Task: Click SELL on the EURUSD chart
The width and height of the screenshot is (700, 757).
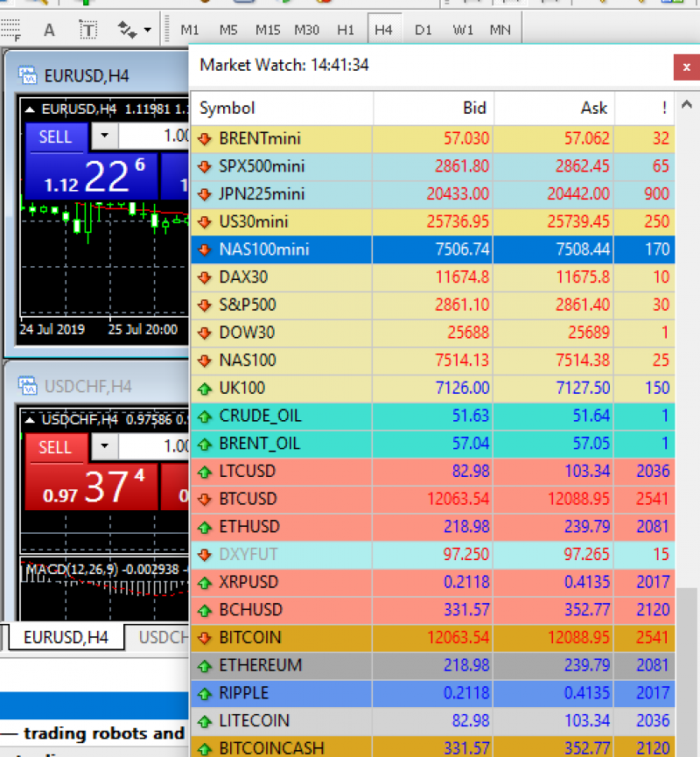Action: (55, 137)
